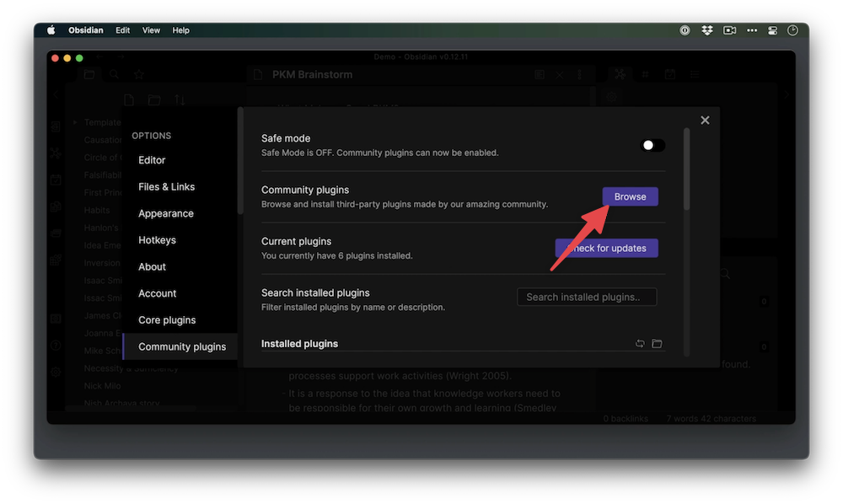Open the plugins folder icon

pos(657,343)
